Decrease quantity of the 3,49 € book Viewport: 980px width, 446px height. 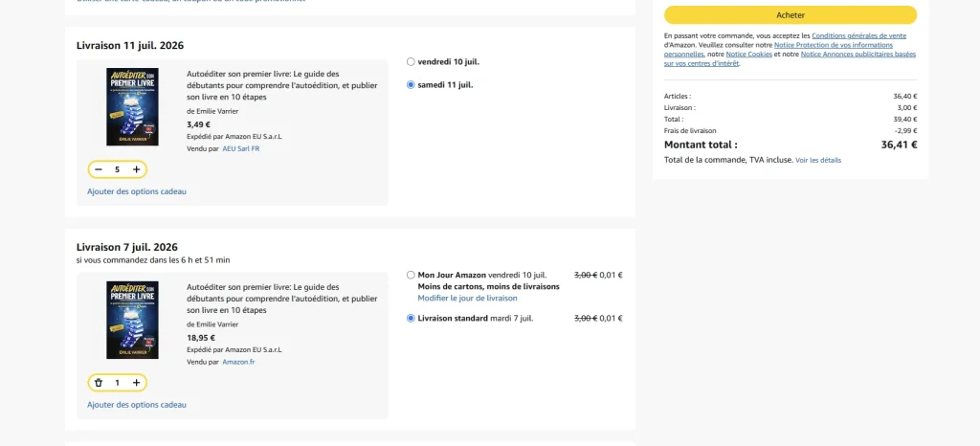99,169
